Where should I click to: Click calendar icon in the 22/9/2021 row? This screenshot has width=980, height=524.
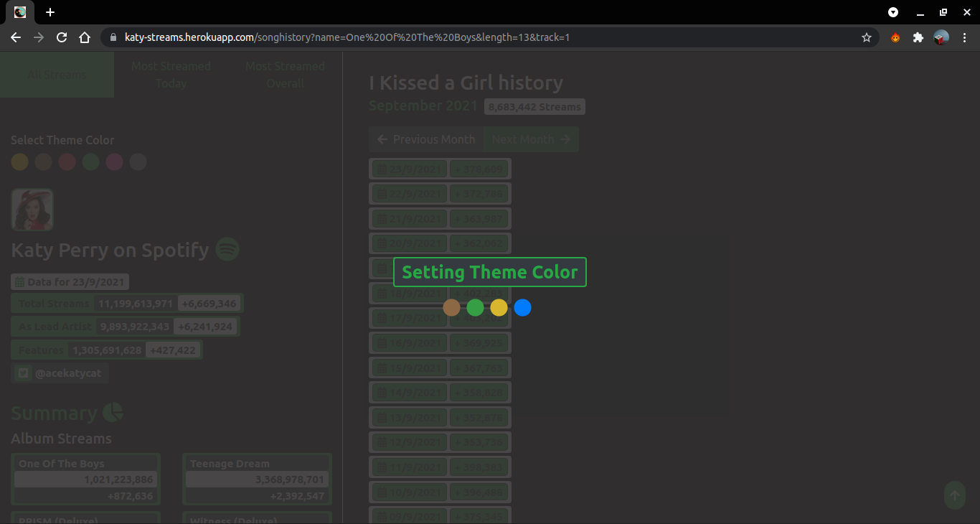click(382, 194)
